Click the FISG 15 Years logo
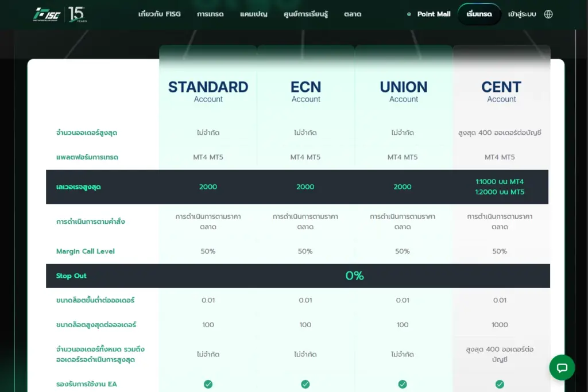 point(59,14)
